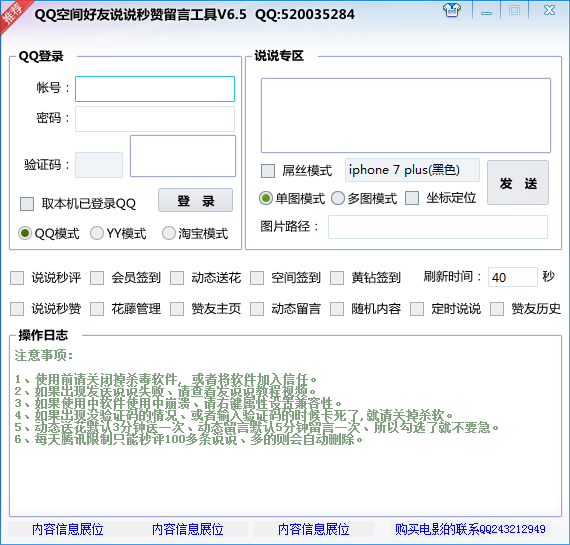This screenshot has width=570, height=545.
Task: Open the iphone 7 plus(黑色) device combo box
Action: pyautogui.click(x=412, y=170)
